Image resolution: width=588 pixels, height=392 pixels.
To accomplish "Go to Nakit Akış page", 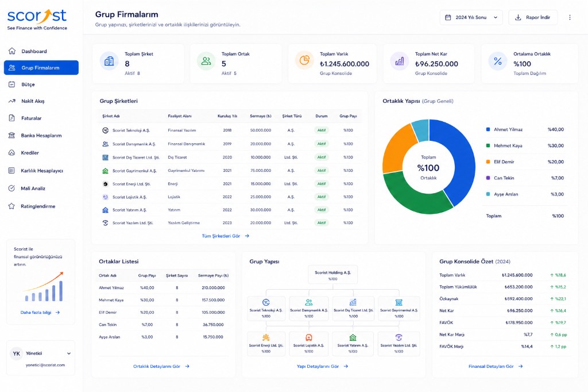I will tap(41, 101).
